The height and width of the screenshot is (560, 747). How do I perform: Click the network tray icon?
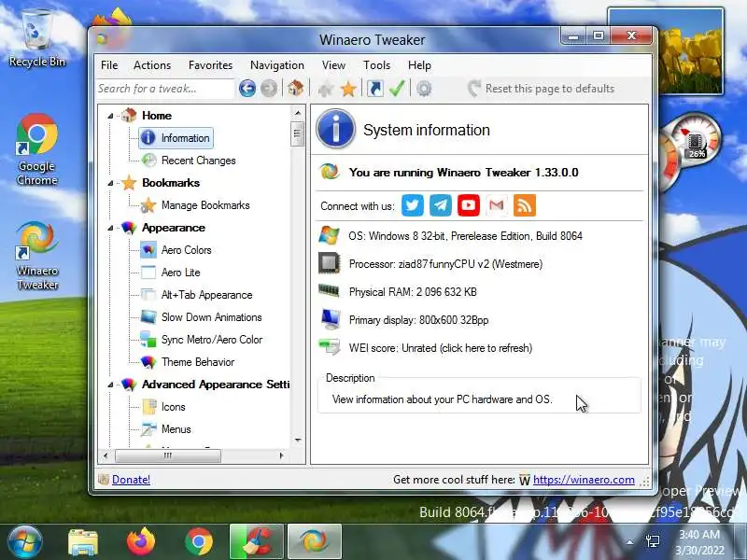point(653,541)
